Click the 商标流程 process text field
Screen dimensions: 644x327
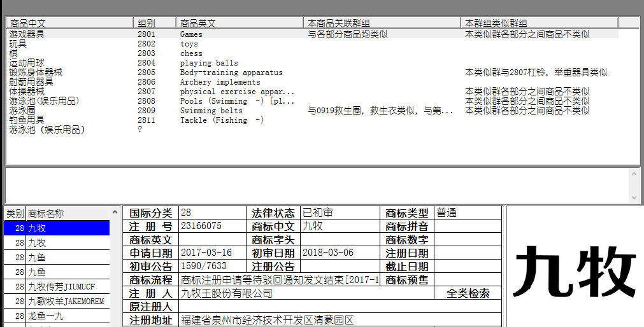279,280
